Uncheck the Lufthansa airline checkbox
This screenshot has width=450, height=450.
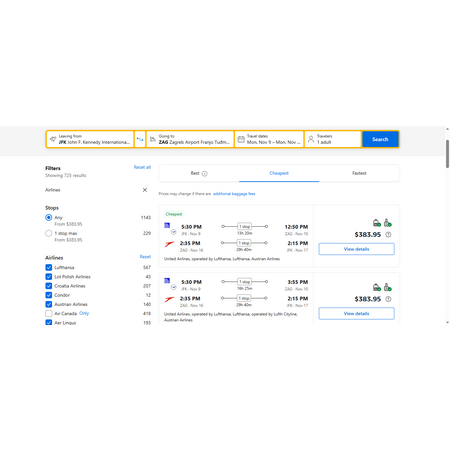49,267
